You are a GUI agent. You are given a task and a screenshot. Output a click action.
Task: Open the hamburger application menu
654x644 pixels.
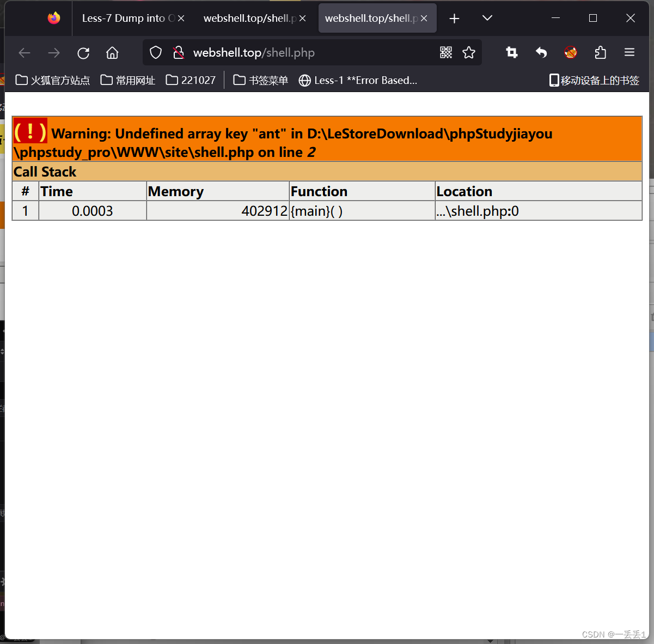click(x=629, y=52)
